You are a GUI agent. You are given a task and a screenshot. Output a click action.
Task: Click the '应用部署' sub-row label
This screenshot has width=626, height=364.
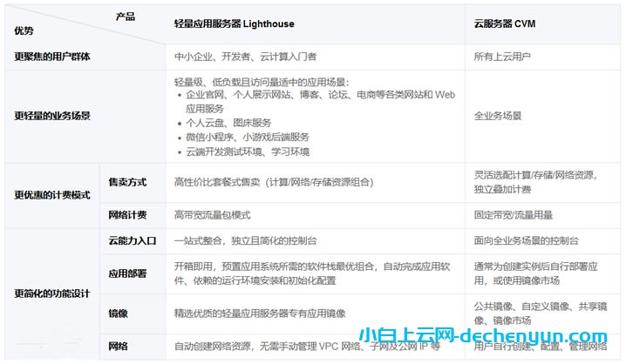pyautogui.click(x=127, y=274)
